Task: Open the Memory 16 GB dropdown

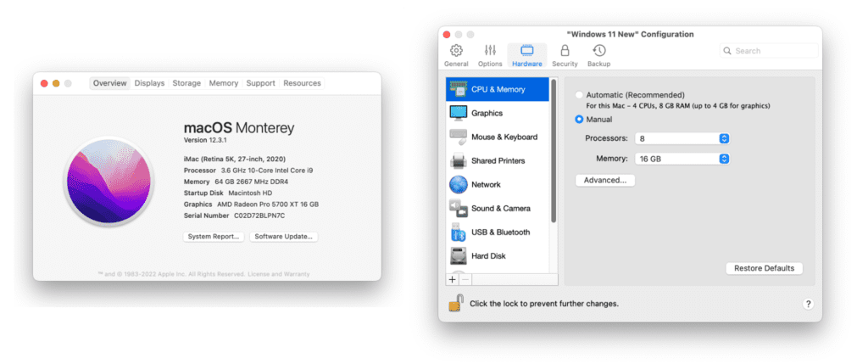Action: pos(682,159)
